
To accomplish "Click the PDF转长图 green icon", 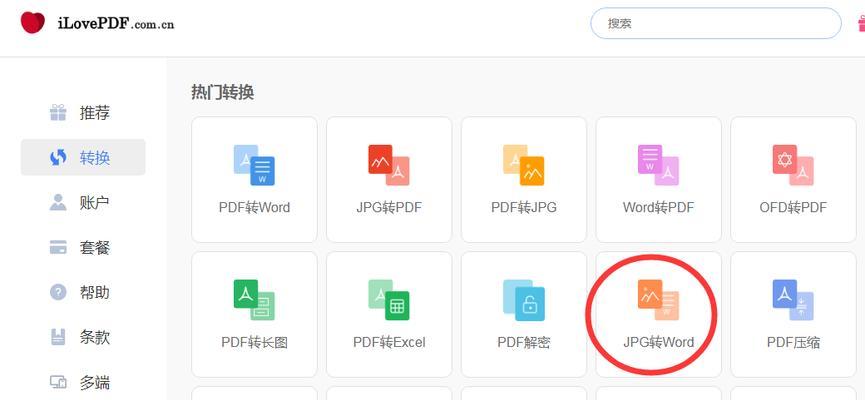I will point(254,300).
